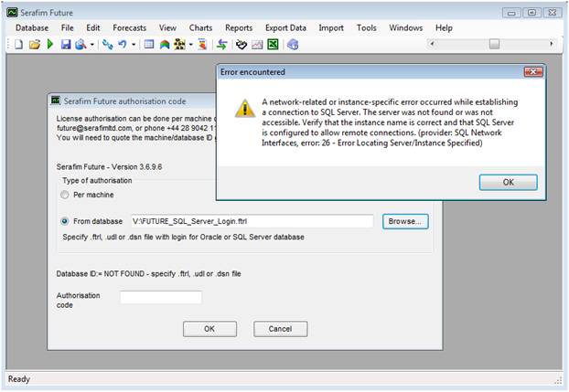This screenshot has width=569, height=392.
Task: Click the black glasses toolbar icon
Action: tap(242, 45)
